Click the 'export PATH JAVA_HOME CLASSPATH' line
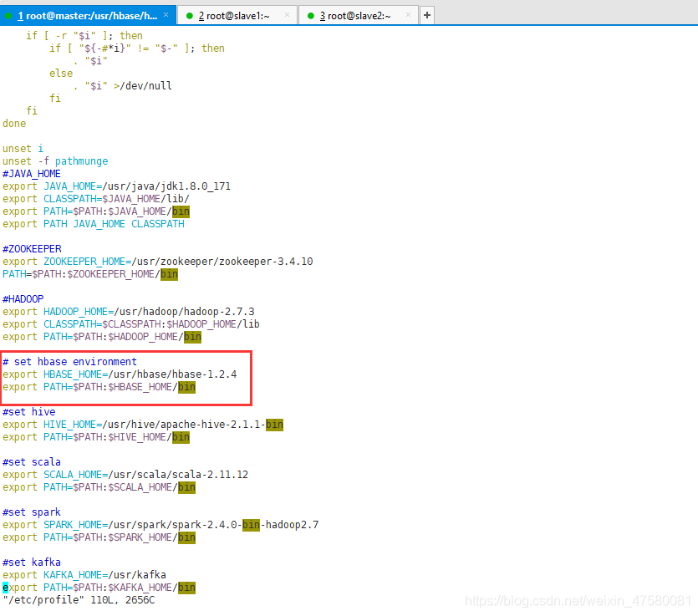This screenshot has width=698, height=616. click(x=94, y=224)
